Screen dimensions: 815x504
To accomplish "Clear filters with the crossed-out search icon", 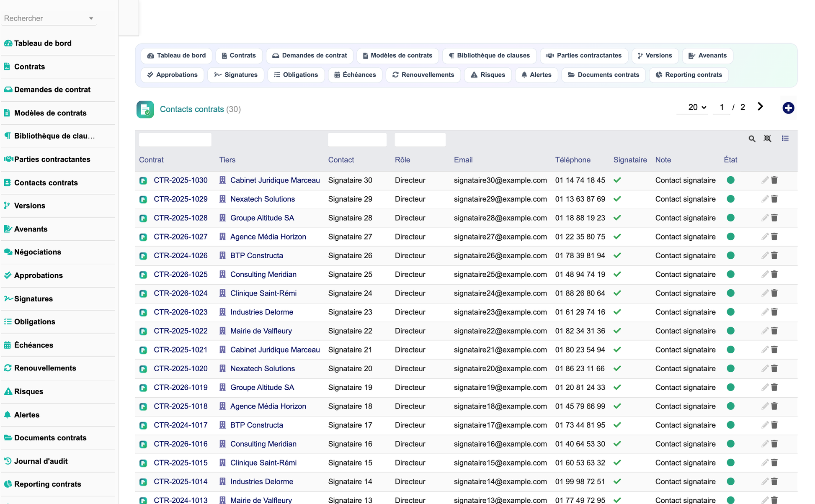I will [x=767, y=139].
